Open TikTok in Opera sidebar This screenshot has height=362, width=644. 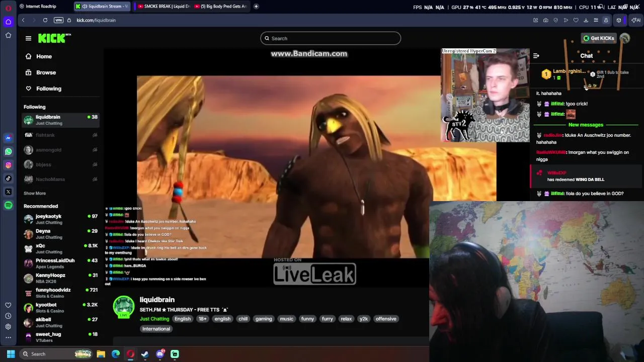[8, 178]
